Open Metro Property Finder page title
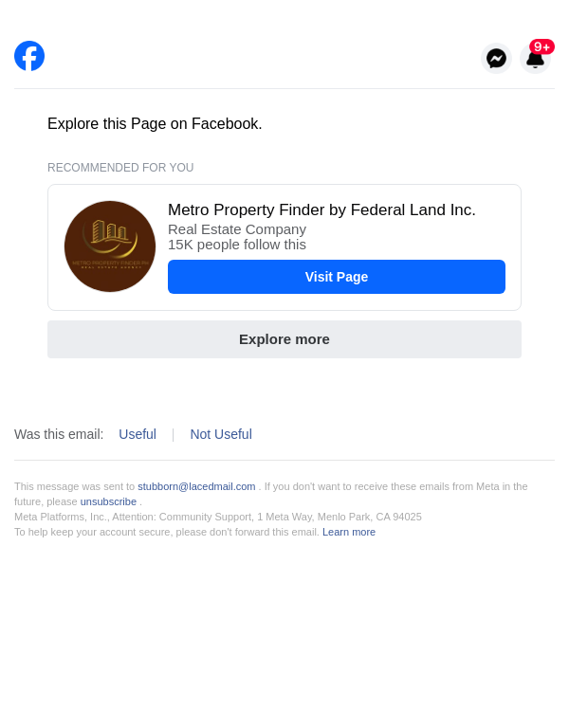The height and width of the screenshot is (728, 569). (321, 210)
